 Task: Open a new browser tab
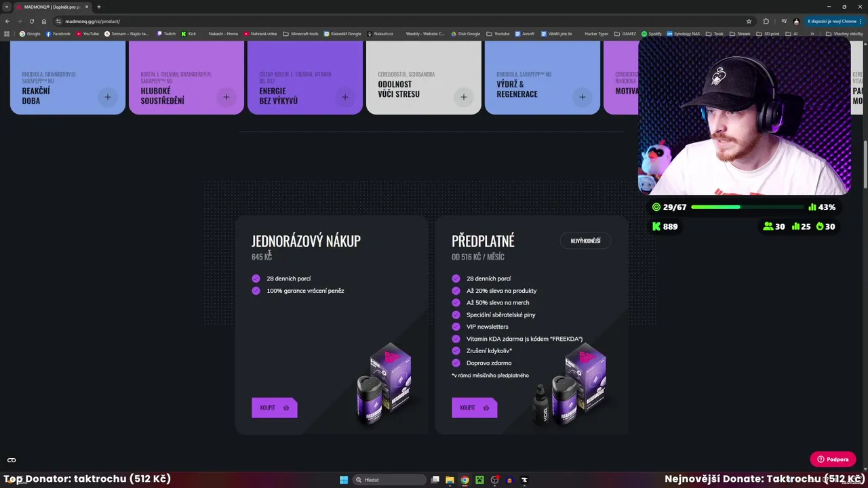(x=98, y=7)
